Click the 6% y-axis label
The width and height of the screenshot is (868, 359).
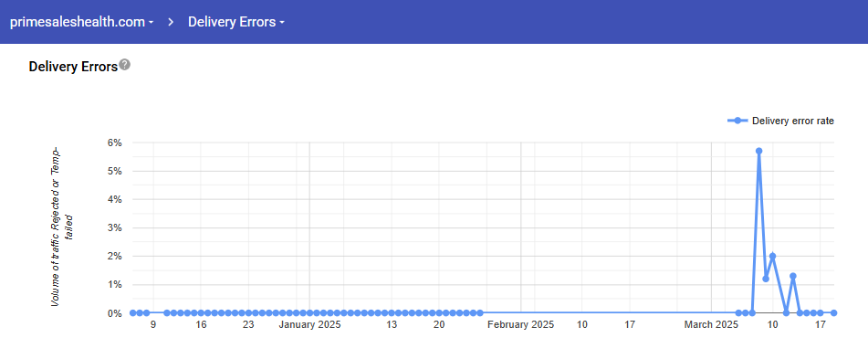114,143
